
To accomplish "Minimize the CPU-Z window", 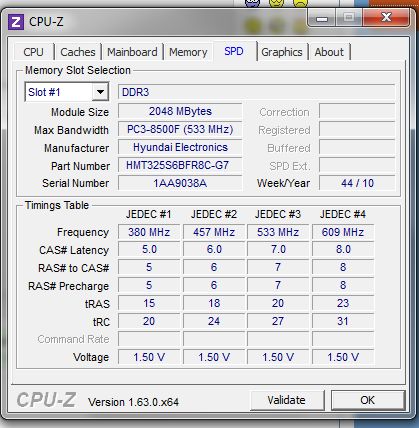I will click(x=322, y=19).
